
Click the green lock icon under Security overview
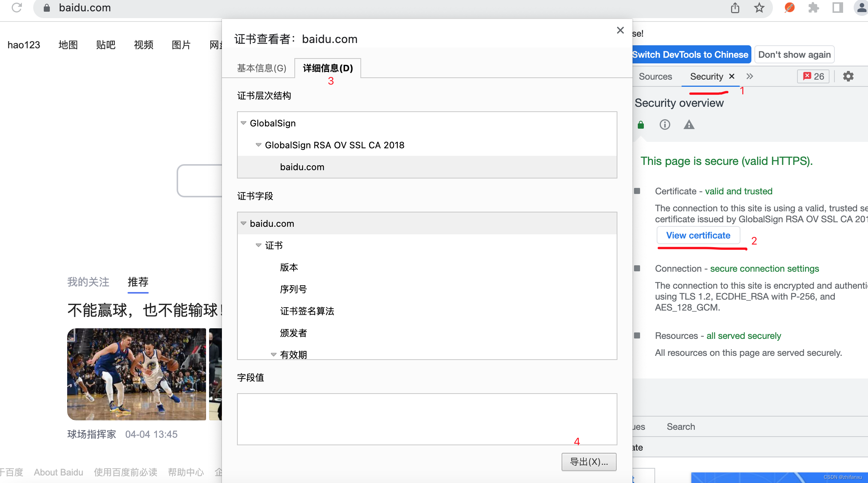[640, 125]
